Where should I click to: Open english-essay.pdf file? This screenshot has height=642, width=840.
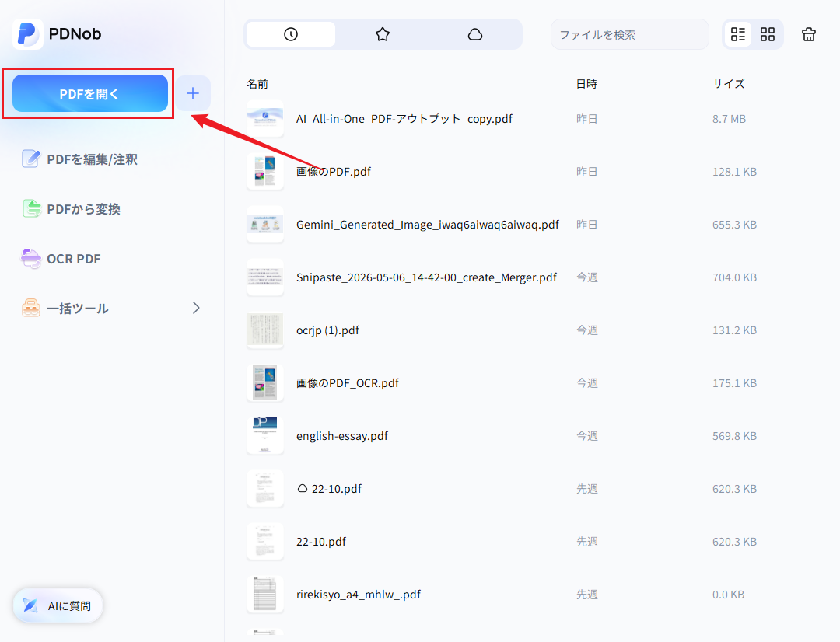click(x=342, y=436)
